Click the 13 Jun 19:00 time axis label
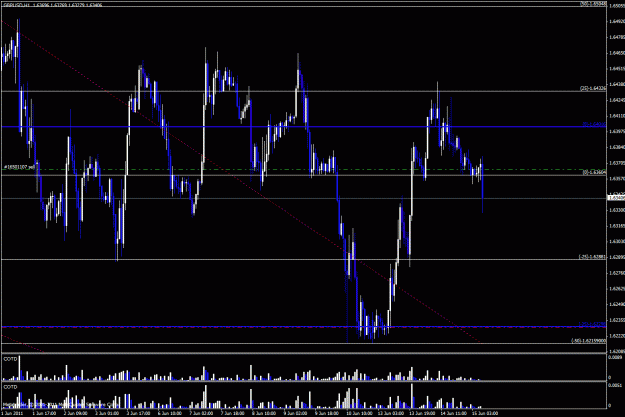Image resolution: width=625 pixels, height=417 pixels. pyautogui.click(x=422, y=413)
